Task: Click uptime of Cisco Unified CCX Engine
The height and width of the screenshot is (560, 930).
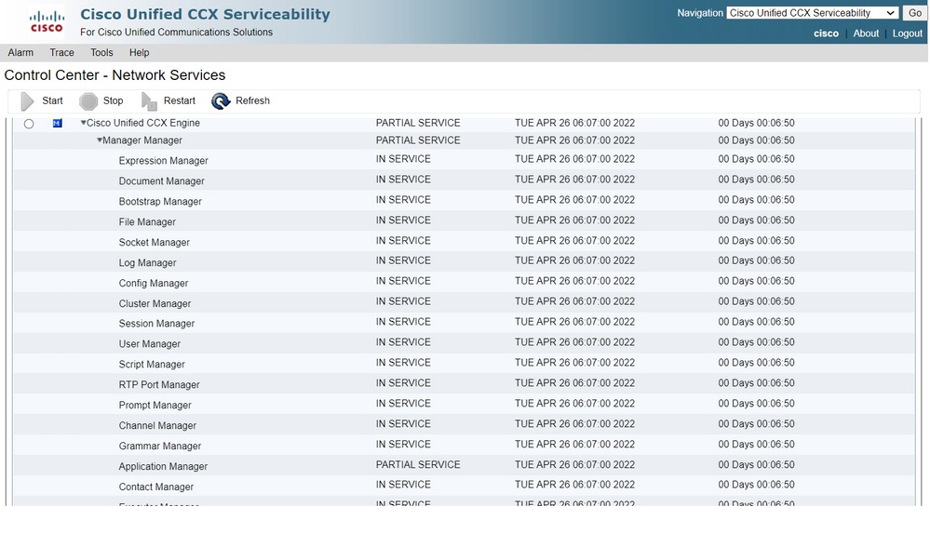Action: click(x=756, y=123)
